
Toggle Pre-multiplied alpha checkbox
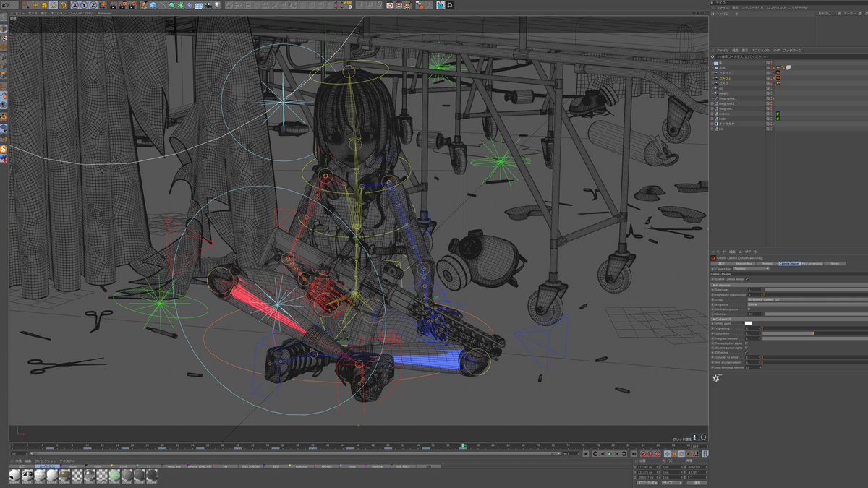point(746,343)
